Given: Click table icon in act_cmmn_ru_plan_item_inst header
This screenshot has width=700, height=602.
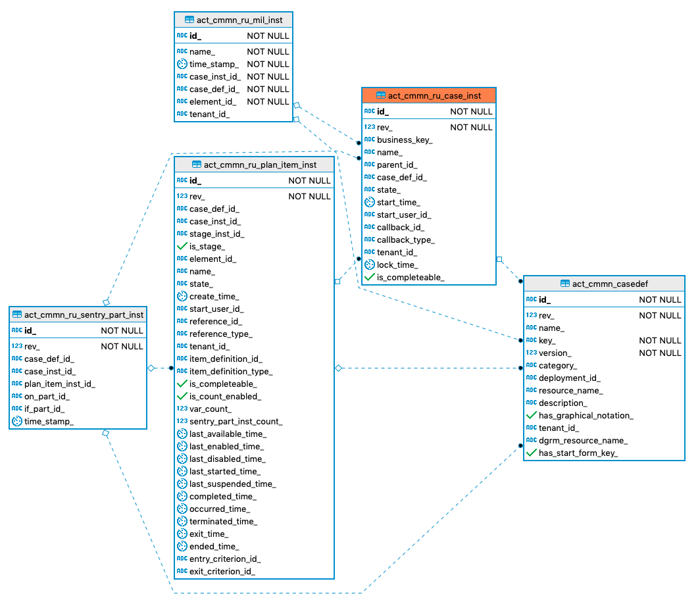Looking at the screenshot, I should [196, 164].
